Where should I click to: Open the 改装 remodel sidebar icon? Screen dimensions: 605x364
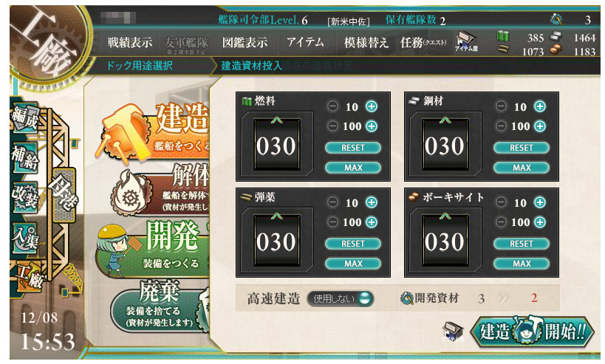coord(25,197)
